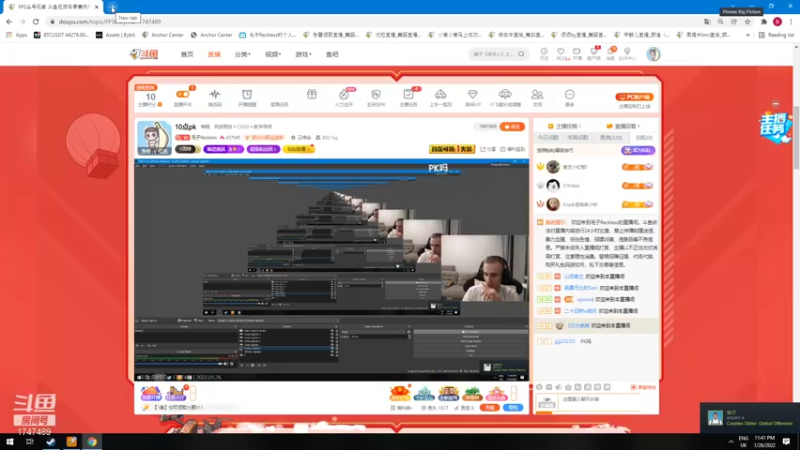The image size is (800, 450).
Task: Open the 鱼吧 menu item
Action: coord(332,54)
